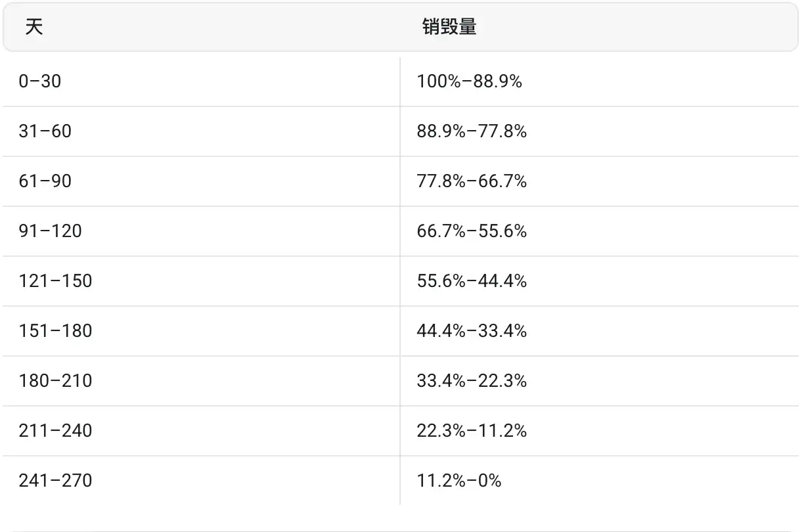Select the 61–90 day cell
808x532 pixels.
coord(45,181)
